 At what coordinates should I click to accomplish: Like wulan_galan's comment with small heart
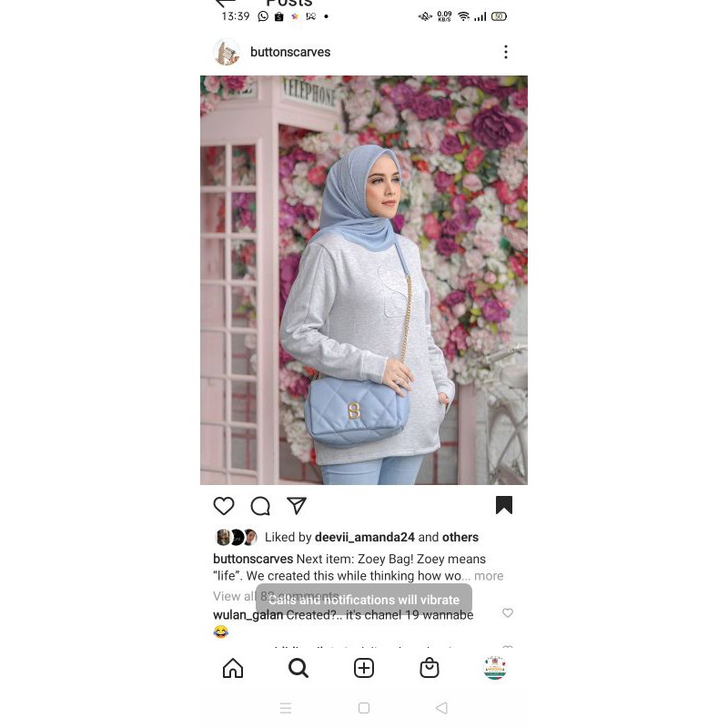(x=508, y=612)
